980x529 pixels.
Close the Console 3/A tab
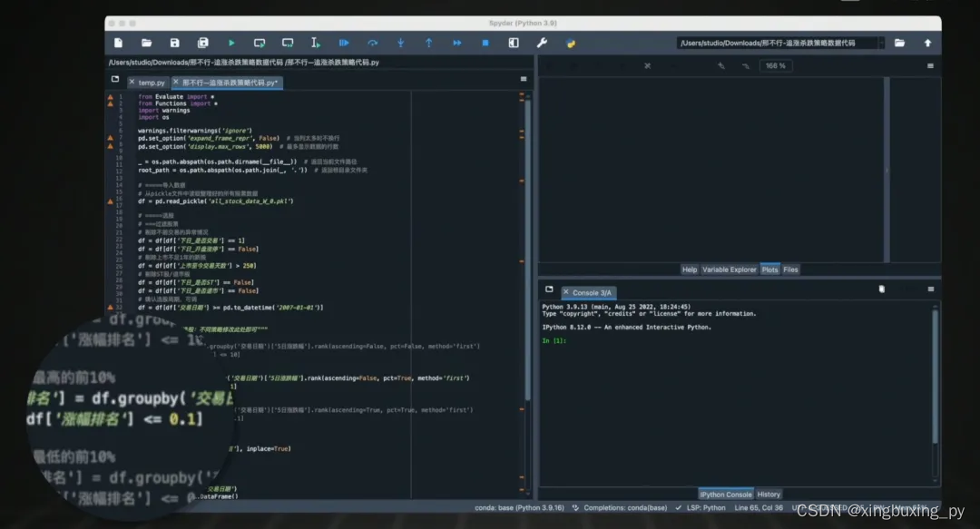pos(565,292)
